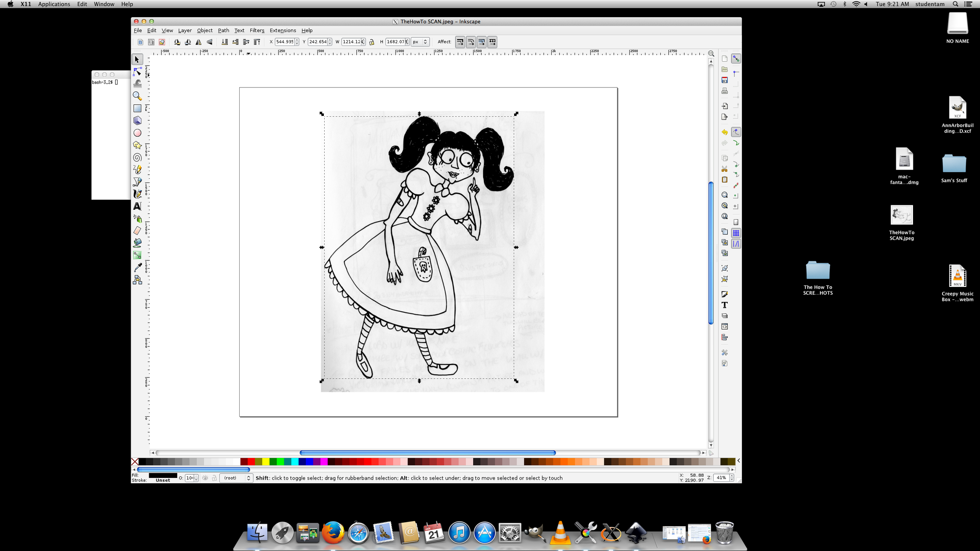Open the Filters menu
The height and width of the screenshot is (551, 980).
coord(257,30)
